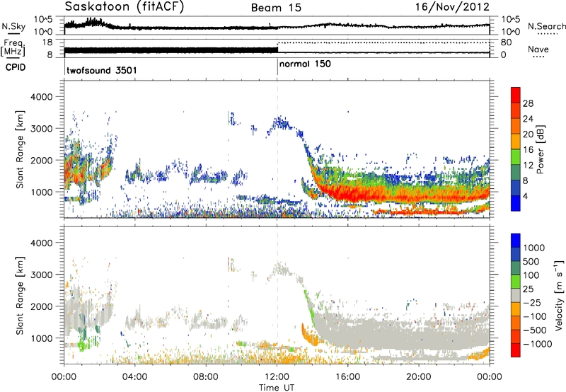Click the "-500" velocity colorbar label

coord(535,330)
